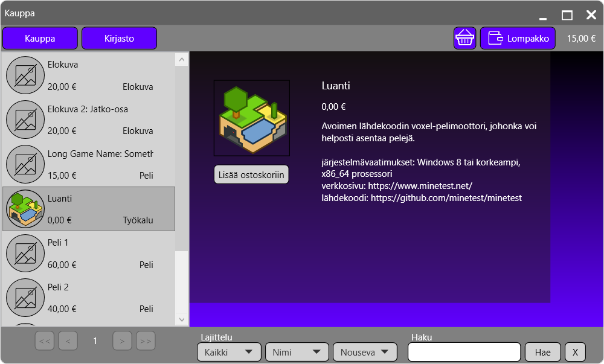604x364 pixels.
Task: Select Peli 2 placeholder icon
Action: click(25, 298)
